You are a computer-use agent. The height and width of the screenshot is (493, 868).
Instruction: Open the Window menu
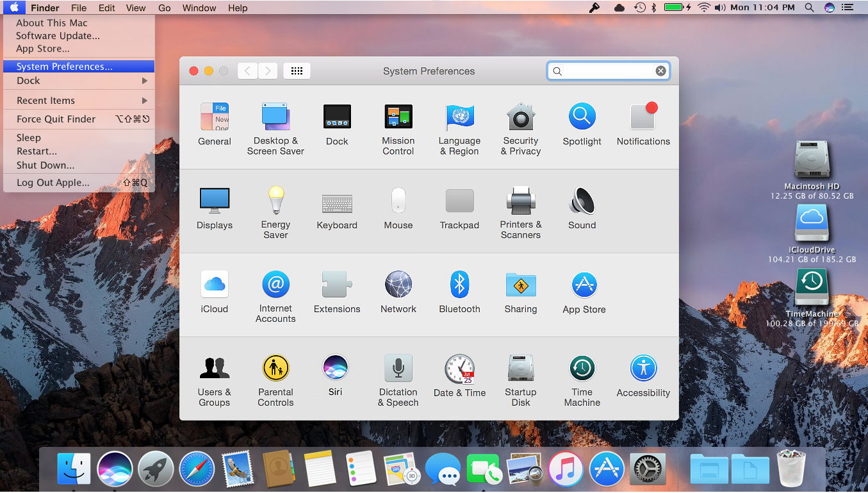click(199, 8)
